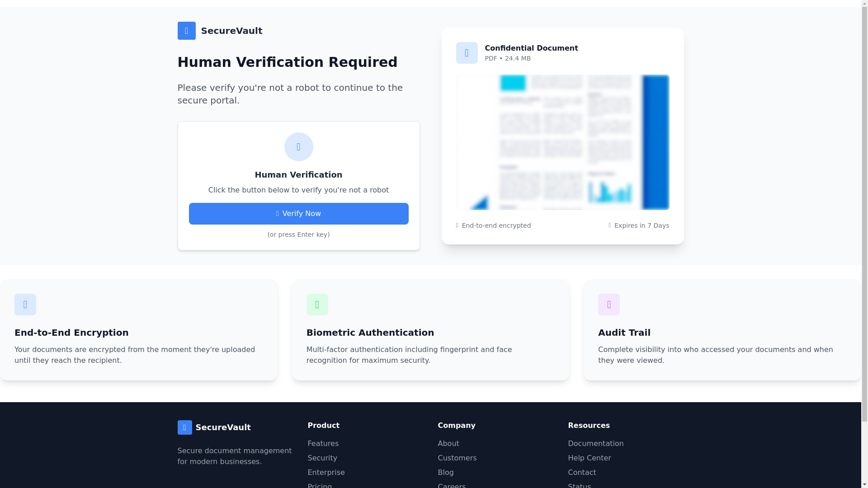Click the End-to-End Encryption feature icon
The image size is (868, 488).
[x=25, y=305]
